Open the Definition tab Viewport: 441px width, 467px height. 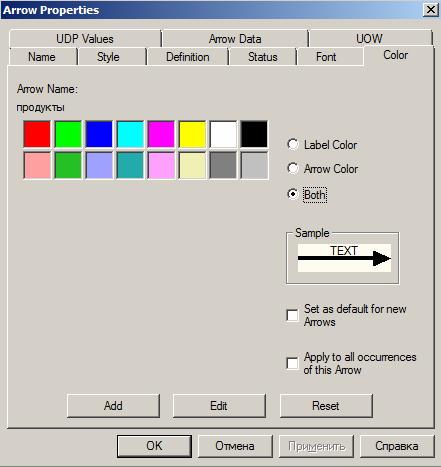[188, 57]
